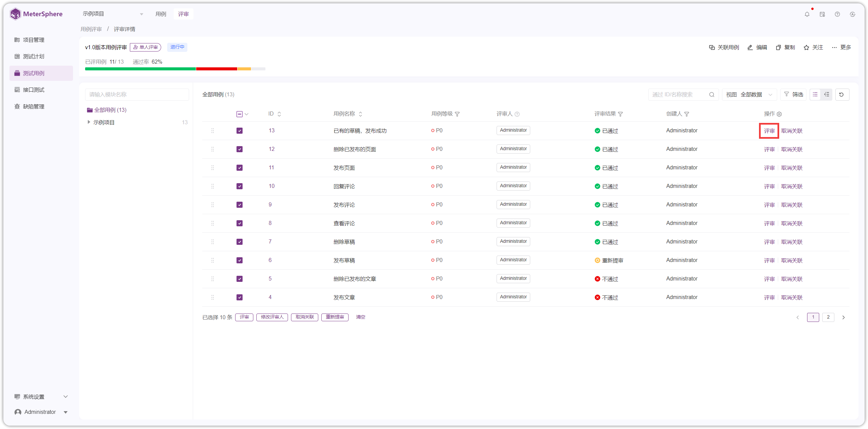Viewport: 868px width, 429px height.
Task: Switch to the 用例 tab
Action: pos(161,14)
